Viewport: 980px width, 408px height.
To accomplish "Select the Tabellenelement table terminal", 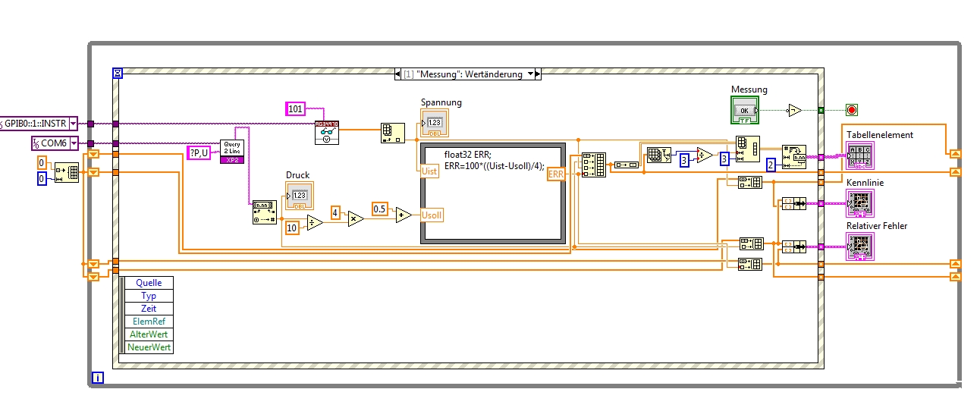I will (x=860, y=156).
